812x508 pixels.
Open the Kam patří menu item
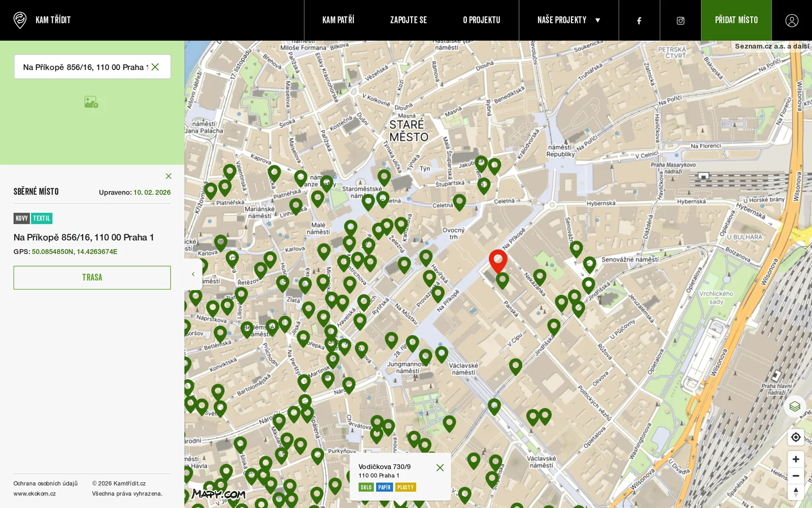(x=339, y=20)
